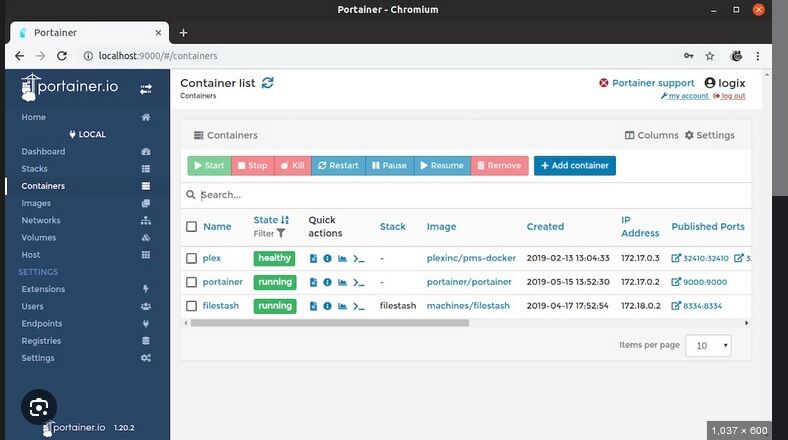
Task: Click the browser profile avatar icon
Action: (x=736, y=56)
